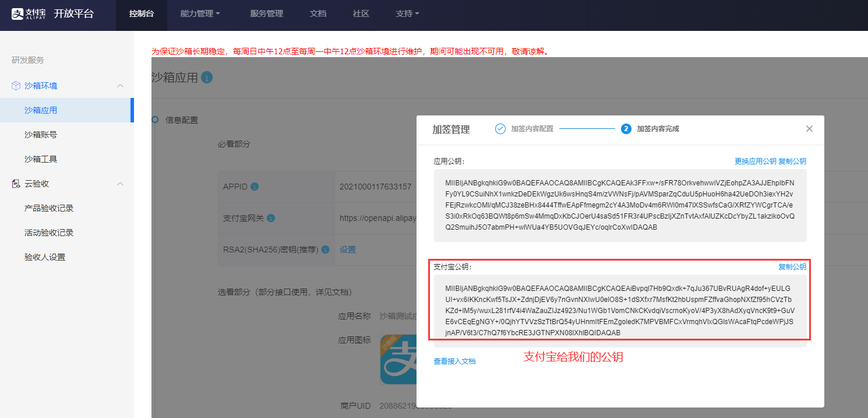Click the 必看部分 section label
This screenshot has height=418, width=868.
234,144
